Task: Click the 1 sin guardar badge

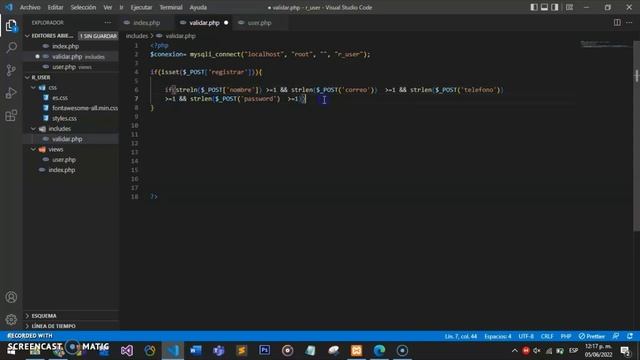Action: click(98, 36)
